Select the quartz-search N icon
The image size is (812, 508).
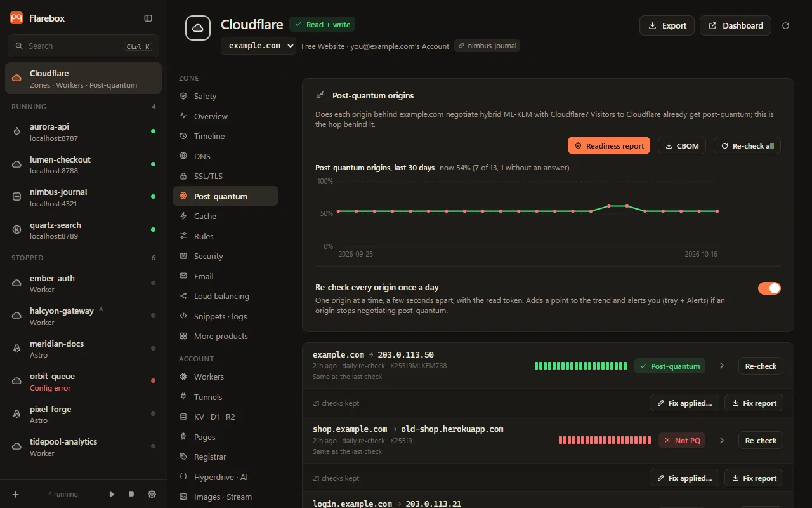pyautogui.click(x=17, y=230)
